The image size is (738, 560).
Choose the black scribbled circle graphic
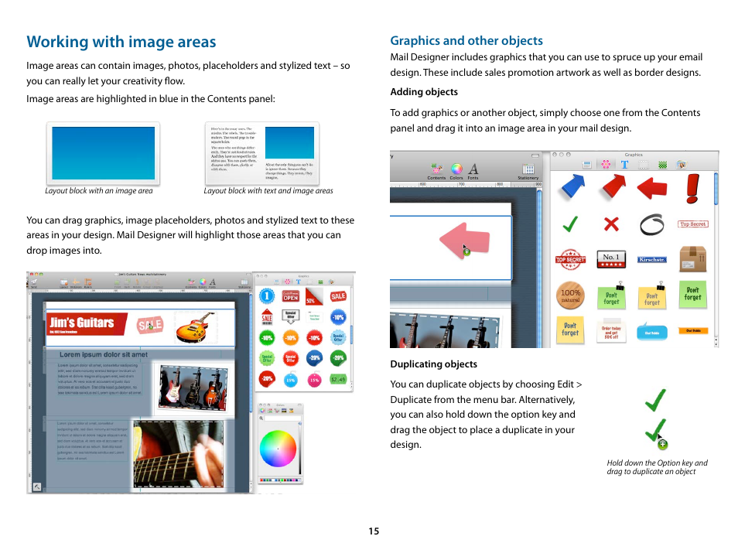(652, 224)
